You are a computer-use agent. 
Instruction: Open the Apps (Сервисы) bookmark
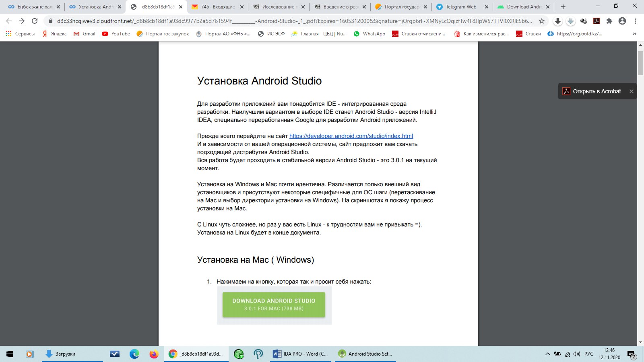(x=20, y=34)
